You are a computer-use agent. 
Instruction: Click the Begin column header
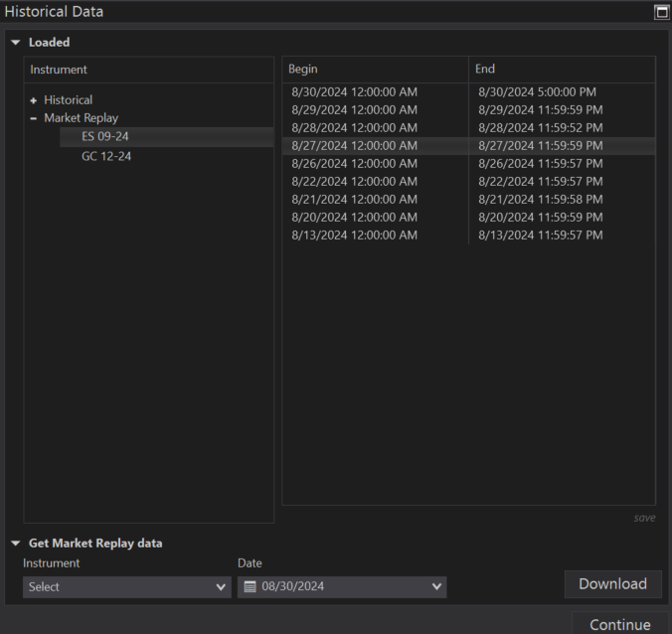tap(376, 70)
